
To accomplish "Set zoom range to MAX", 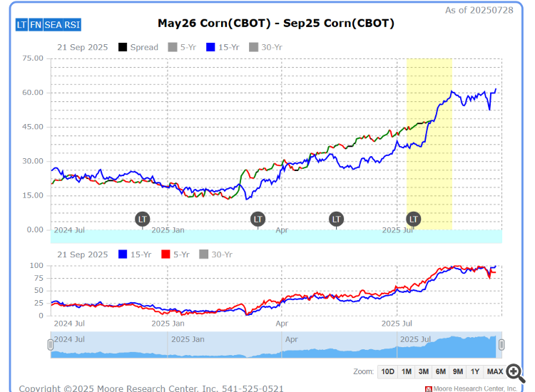I will pyautogui.click(x=495, y=371).
